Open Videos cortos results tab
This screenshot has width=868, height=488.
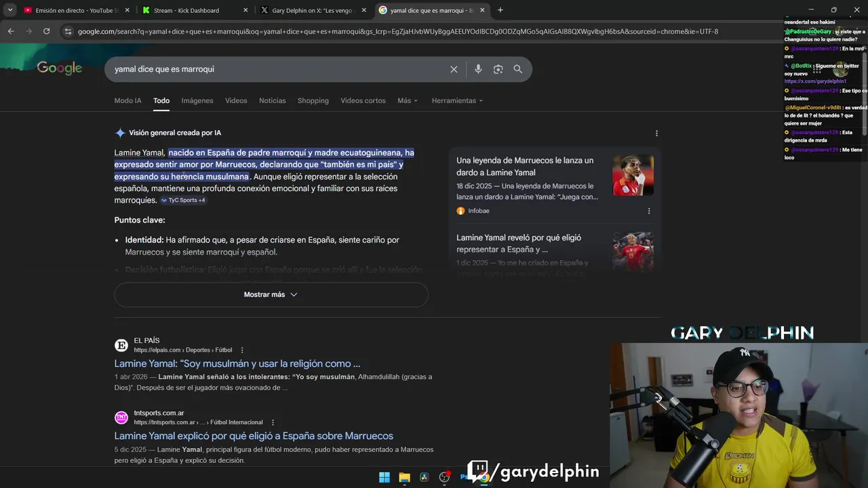click(x=363, y=100)
